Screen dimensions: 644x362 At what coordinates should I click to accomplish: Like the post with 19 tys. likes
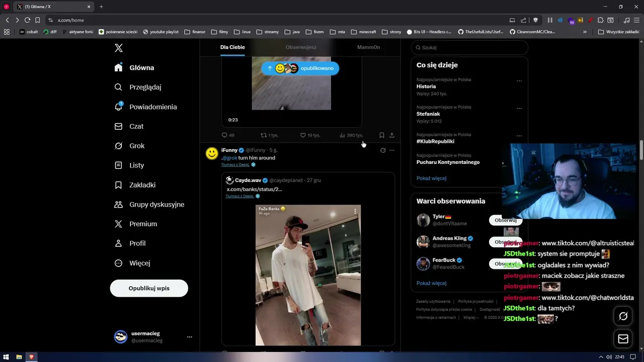(310, 135)
